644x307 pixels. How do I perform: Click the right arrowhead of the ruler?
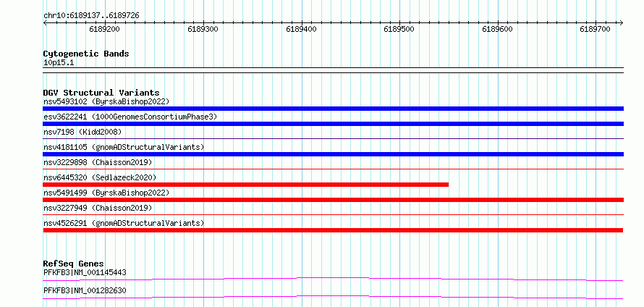622,23
